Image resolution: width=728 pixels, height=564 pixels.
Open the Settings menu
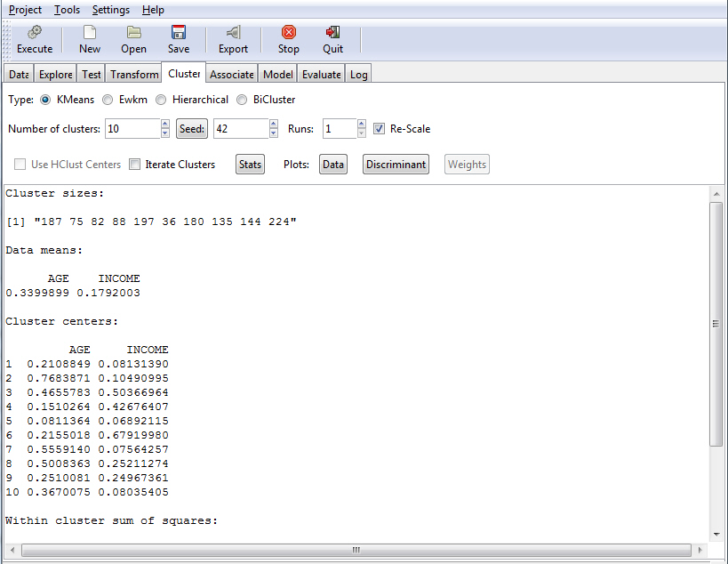pyautogui.click(x=110, y=10)
